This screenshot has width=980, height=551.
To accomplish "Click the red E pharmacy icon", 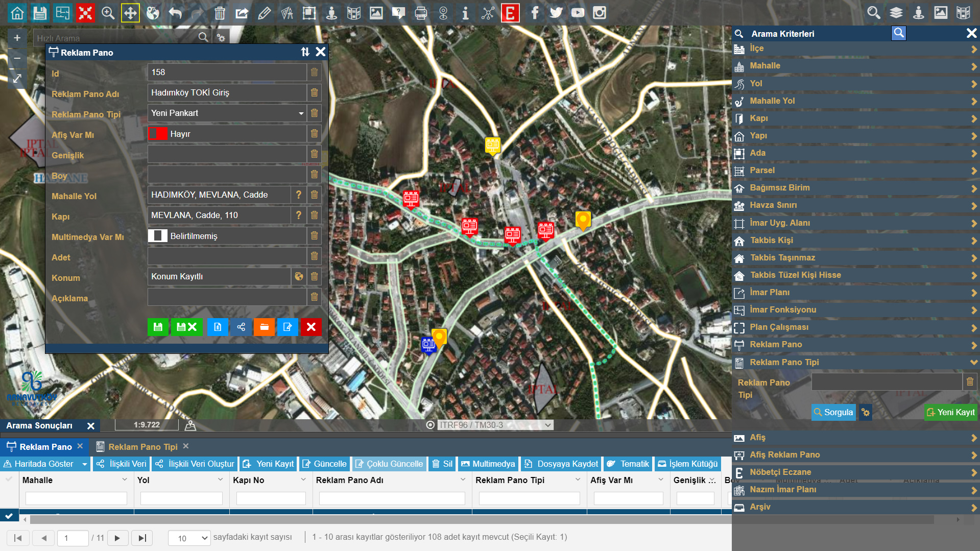I will (x=510, y=13).
